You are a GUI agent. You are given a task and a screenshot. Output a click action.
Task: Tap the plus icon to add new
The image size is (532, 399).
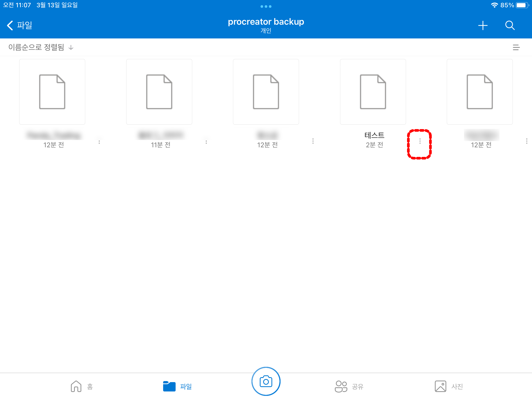[483, 25]
